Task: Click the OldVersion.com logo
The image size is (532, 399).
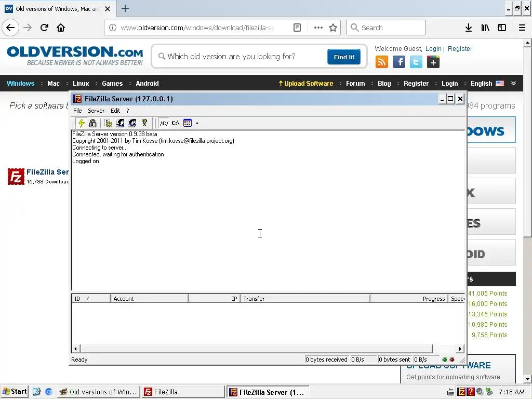Action: coord(75,56)
